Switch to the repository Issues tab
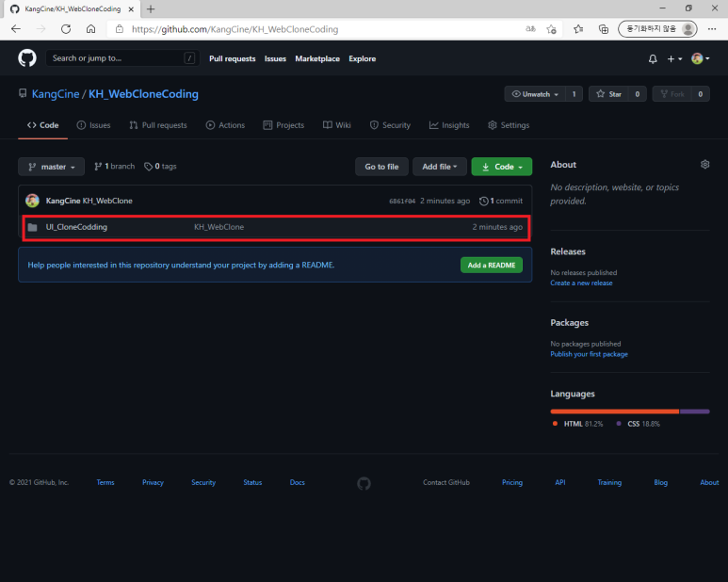Viewport: 728px width, 582px height. (94, 125)
